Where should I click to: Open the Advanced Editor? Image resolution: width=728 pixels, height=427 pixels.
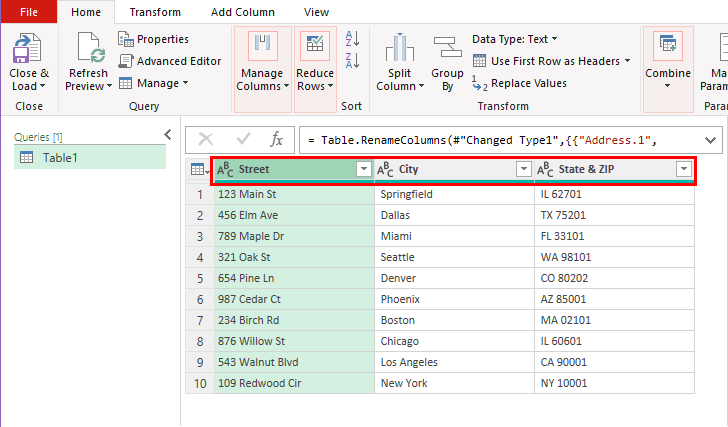(x=169, y=61)
